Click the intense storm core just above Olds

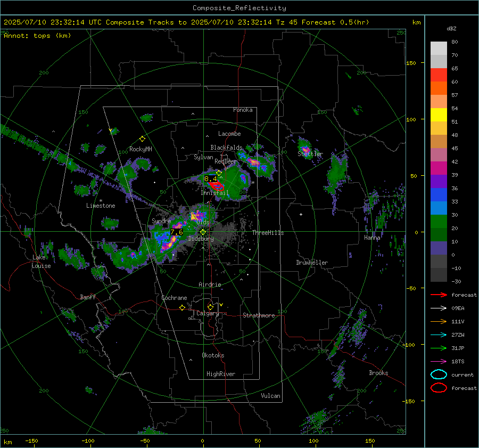[x=197, y=215]
